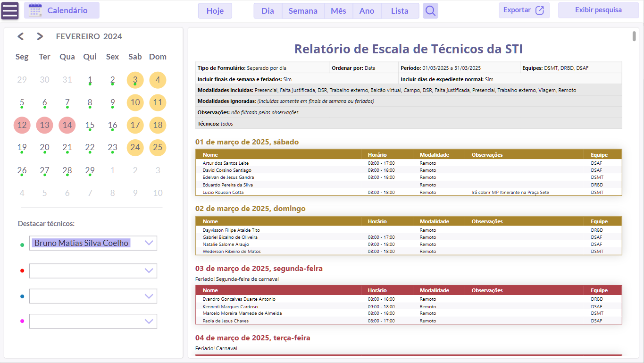Viewport: 644px width, 363px height.
Task: Select the Bruno Matias Silva Coelho field
Action: click(93, 243)
